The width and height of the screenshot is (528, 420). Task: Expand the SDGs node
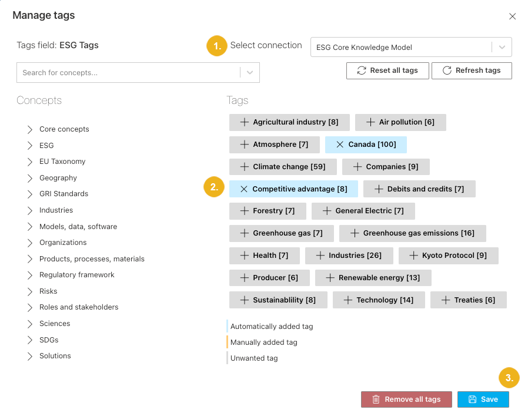point(30,340)
